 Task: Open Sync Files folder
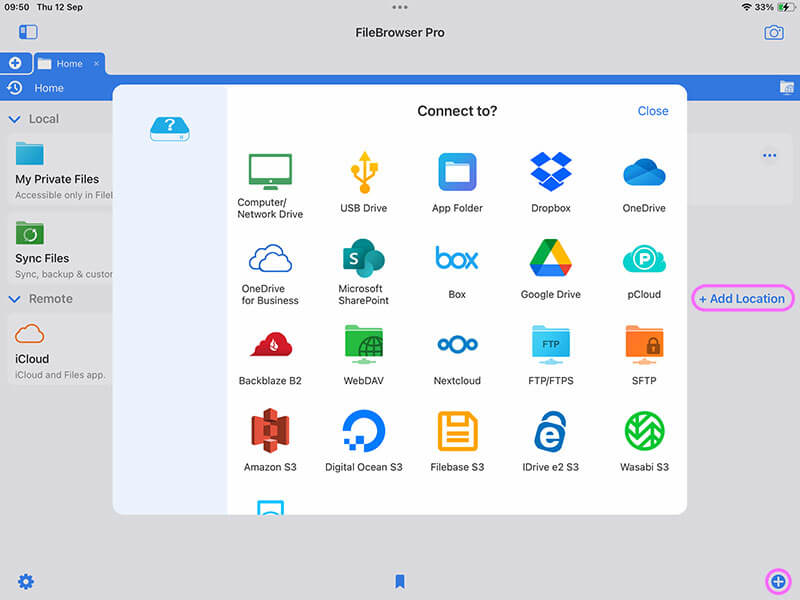tap(60, 250)
